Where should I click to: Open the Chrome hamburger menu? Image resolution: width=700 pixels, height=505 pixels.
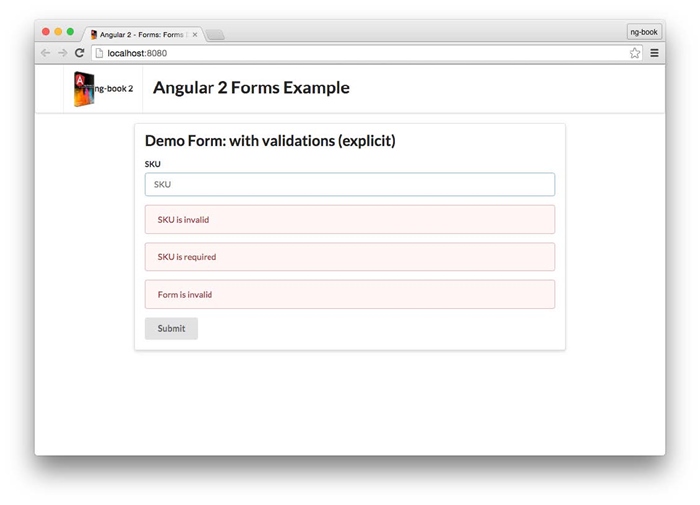654,53
